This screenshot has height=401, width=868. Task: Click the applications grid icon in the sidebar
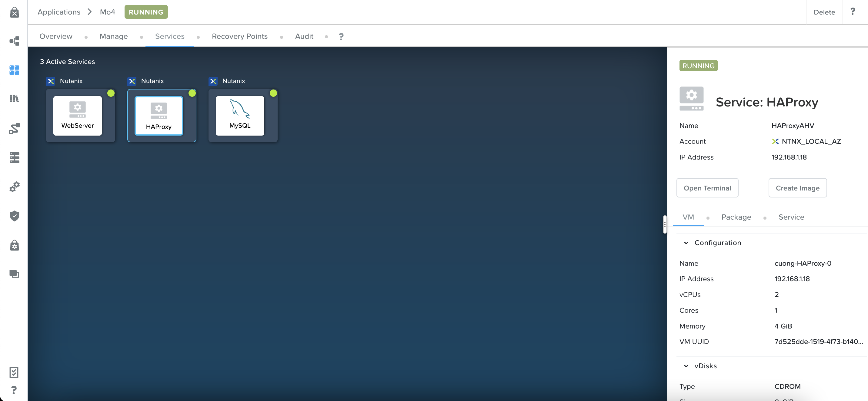click(14, 70)
